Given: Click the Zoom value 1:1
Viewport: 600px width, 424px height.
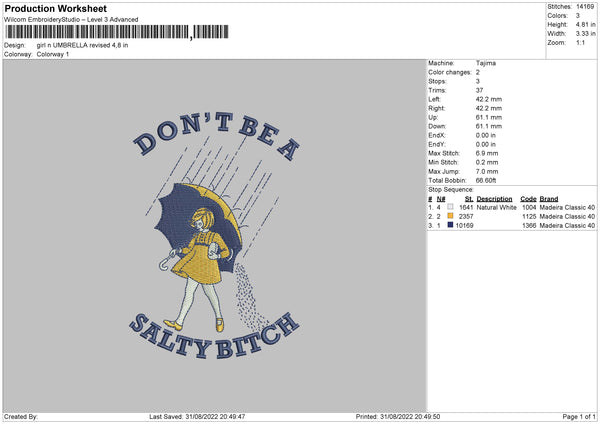Looking at the screenshot, I should [x=580, y=42].
